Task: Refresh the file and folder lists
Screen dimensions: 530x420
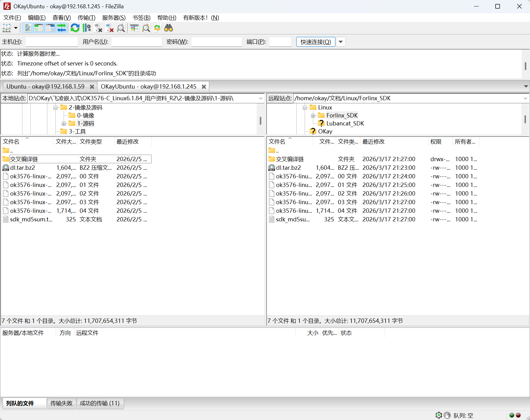Action: point(75,28)
